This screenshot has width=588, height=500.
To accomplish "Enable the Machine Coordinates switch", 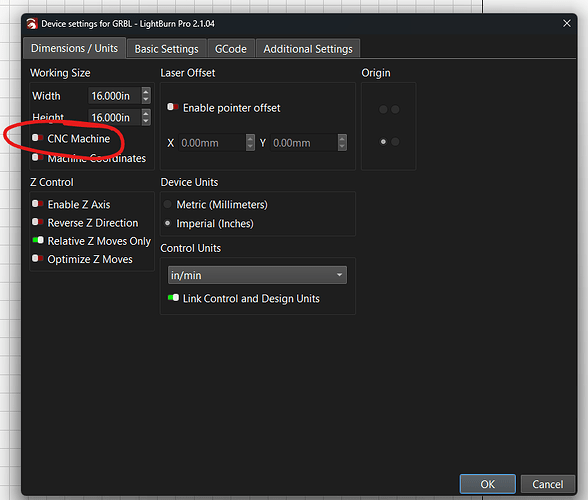I will point(38,158).
